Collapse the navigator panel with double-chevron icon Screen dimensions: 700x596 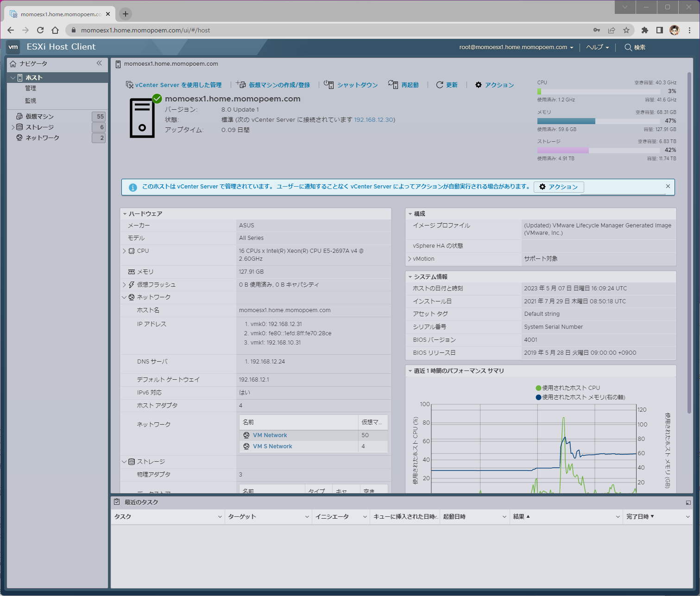(x=99, y=63)
